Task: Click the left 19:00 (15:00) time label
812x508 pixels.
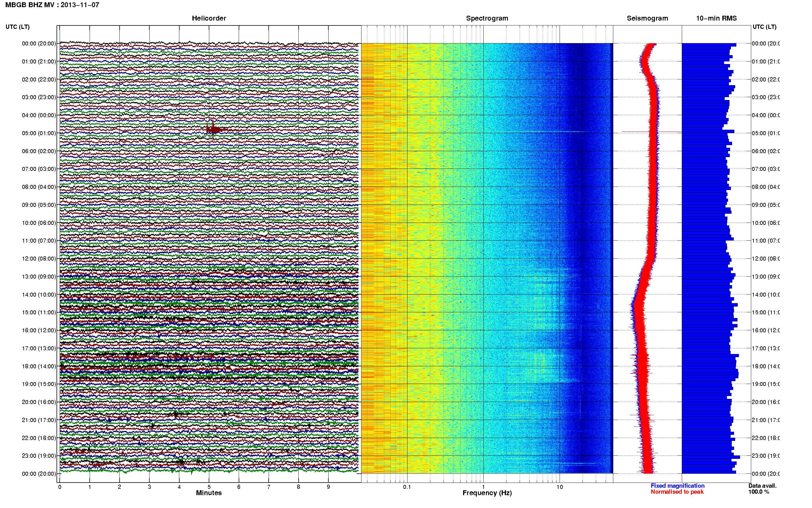Action: pos(39,384)
